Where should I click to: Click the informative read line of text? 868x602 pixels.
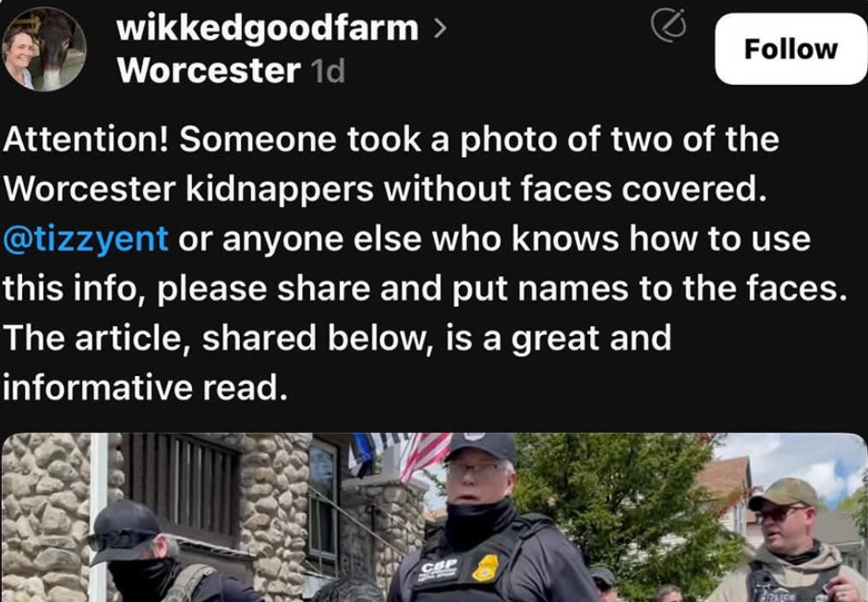[x=146, y=387]
